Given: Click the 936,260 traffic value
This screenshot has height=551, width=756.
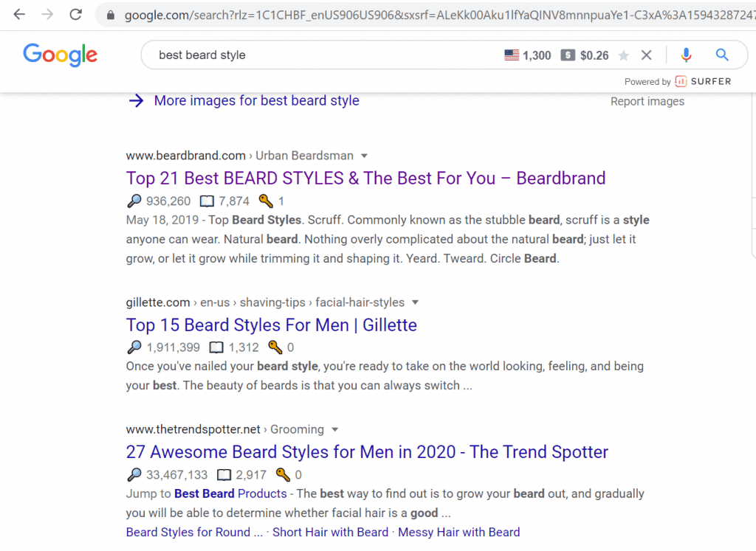Looking at the screenshot, I should (168, 201).
